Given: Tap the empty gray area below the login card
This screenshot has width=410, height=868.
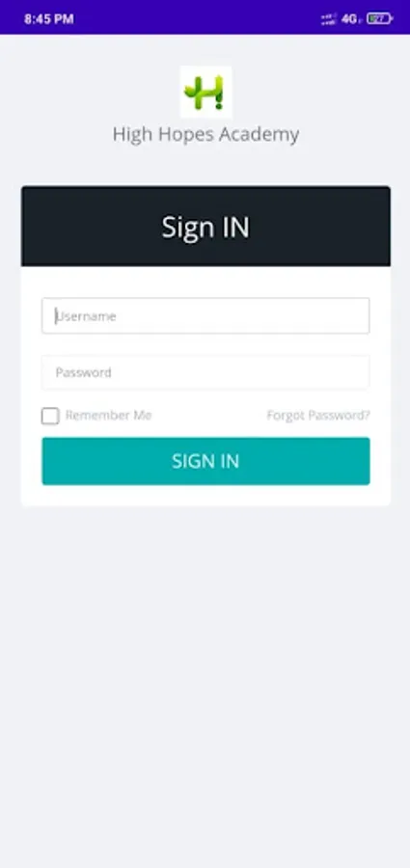Looking at the screenshot, I should point(205,687).
